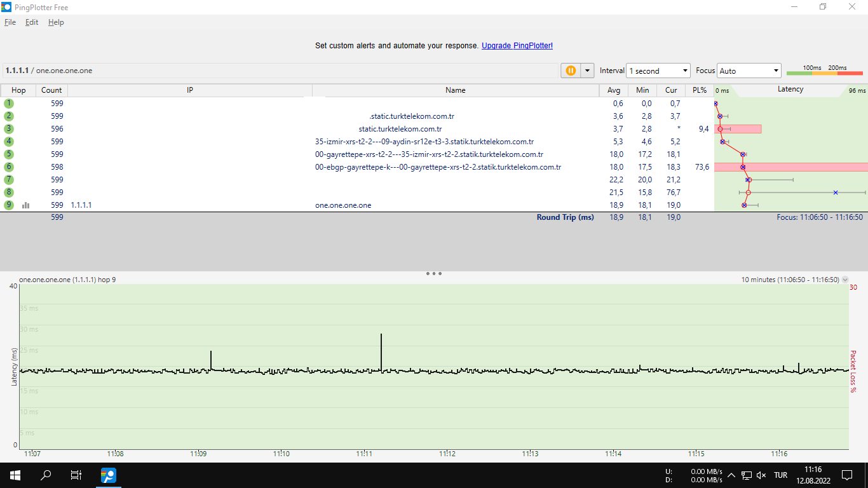Pause tracing with the orange pause button
The image size is (868, 488).
point(571,71)
